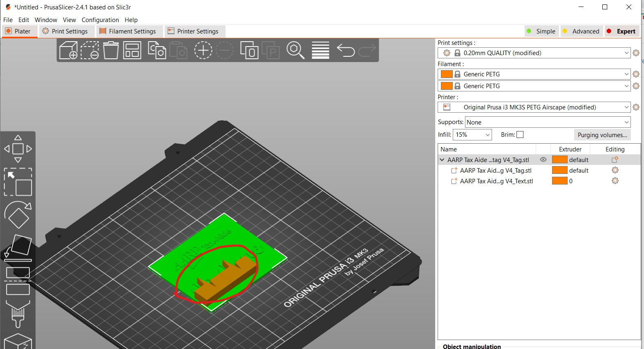Viewport: 644px width, 349px height.
Task: Switch to Advanced mode
Action: [x=581, y=31]
